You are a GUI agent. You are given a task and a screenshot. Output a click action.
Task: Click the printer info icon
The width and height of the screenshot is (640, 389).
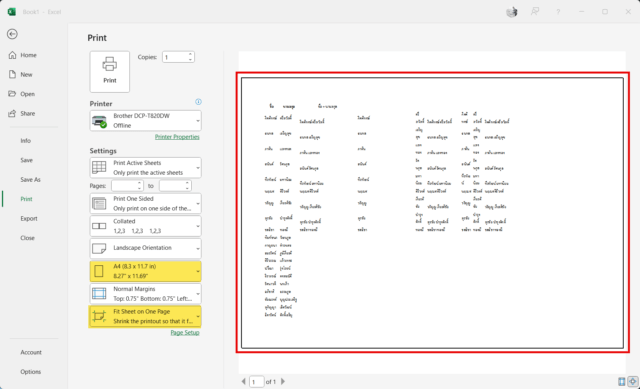pyautogui.click(x=198, y=102)
